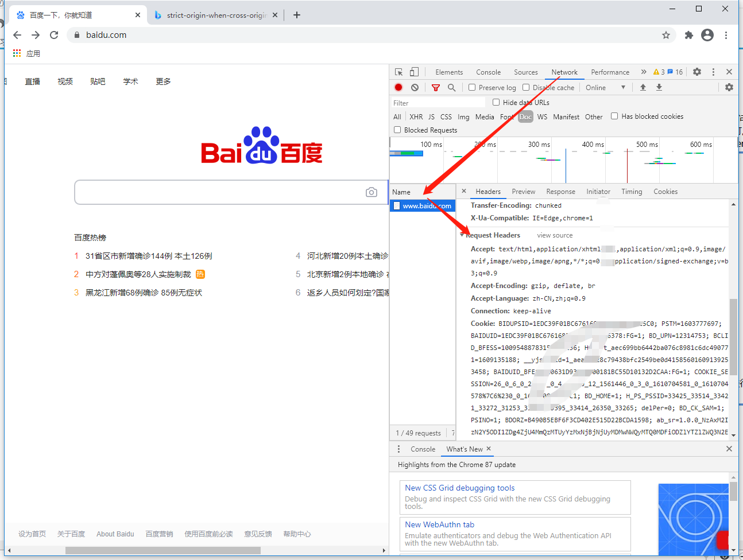Select the www.baidu.com request row
Screen dimensions: 743x560
click(x=423, y=205)
